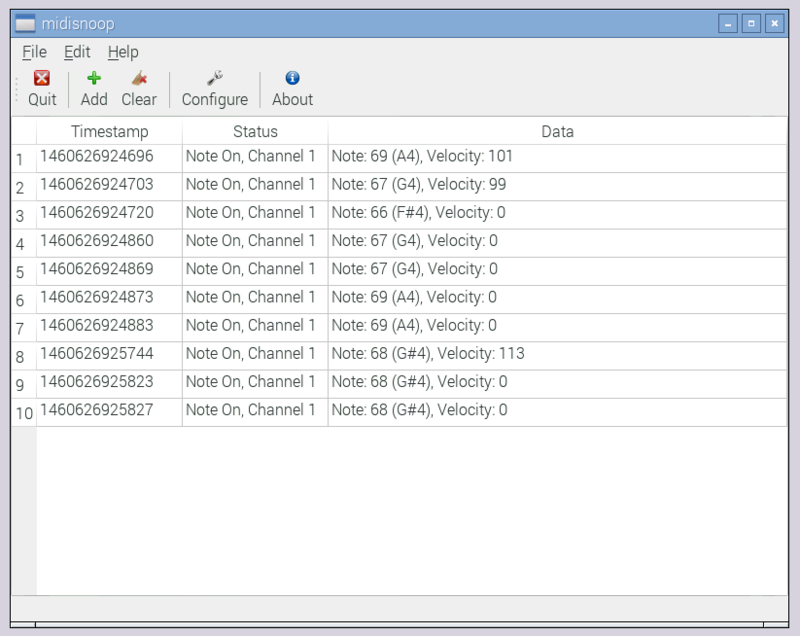Click data cell Note 68 Velocity 113
Screen dimensions: 800x636
[557, 356]
